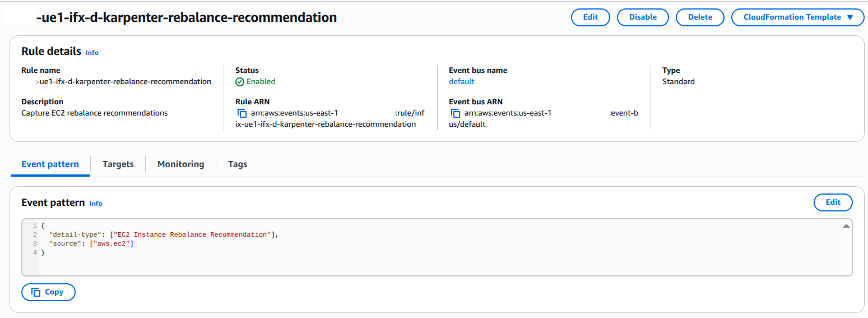Click the Standard type value

coord(678,82)
